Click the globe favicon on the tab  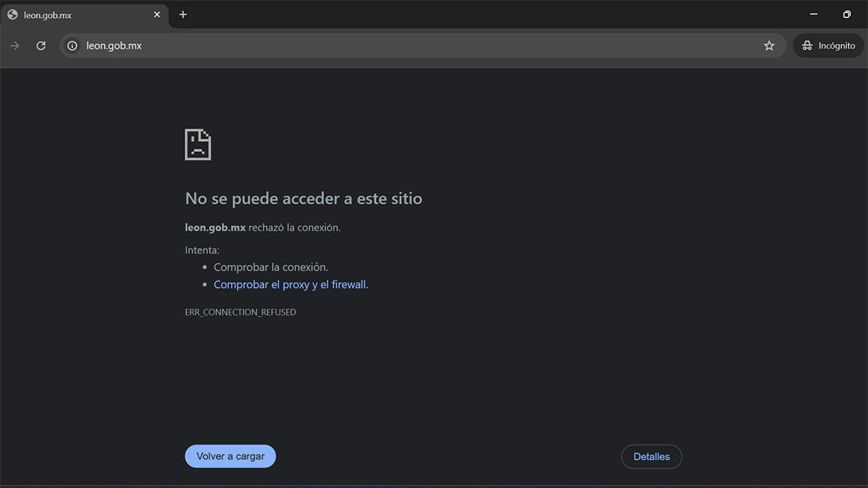(12, 14)
